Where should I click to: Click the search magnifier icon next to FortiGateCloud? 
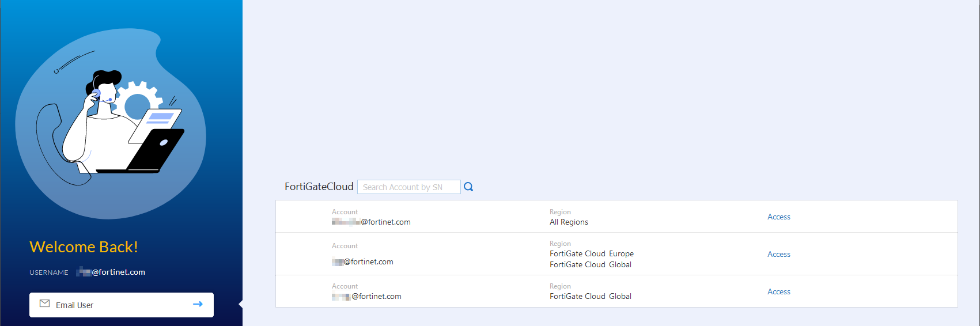pyautogui.click(x=468, y=187)
